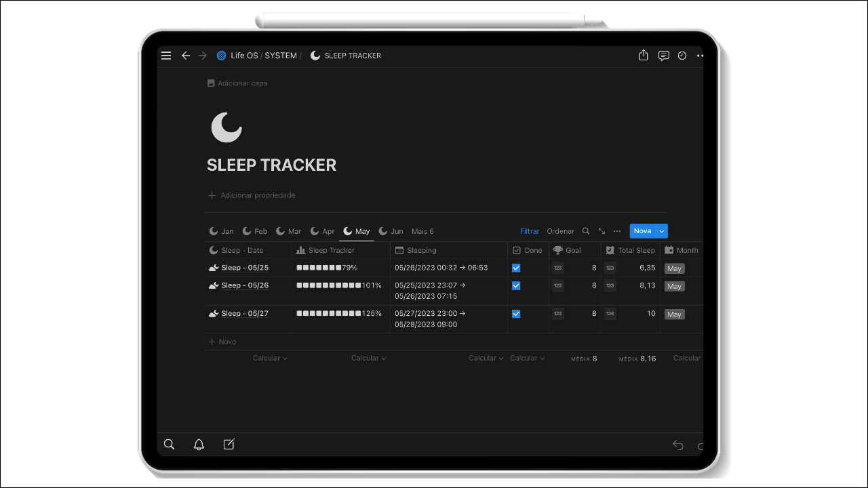Screen dimensions: 868x488
Task: Open the database three-dot options
Action: click(617, 231)
